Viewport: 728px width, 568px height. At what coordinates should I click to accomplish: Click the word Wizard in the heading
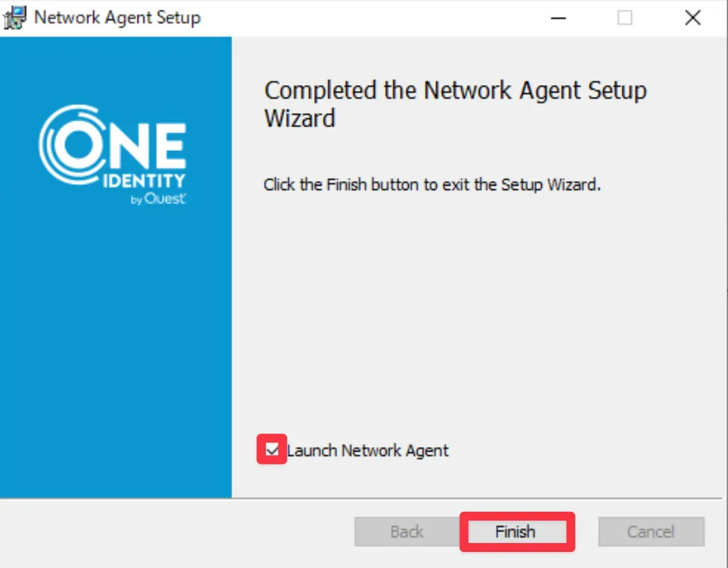click(299, 118)
